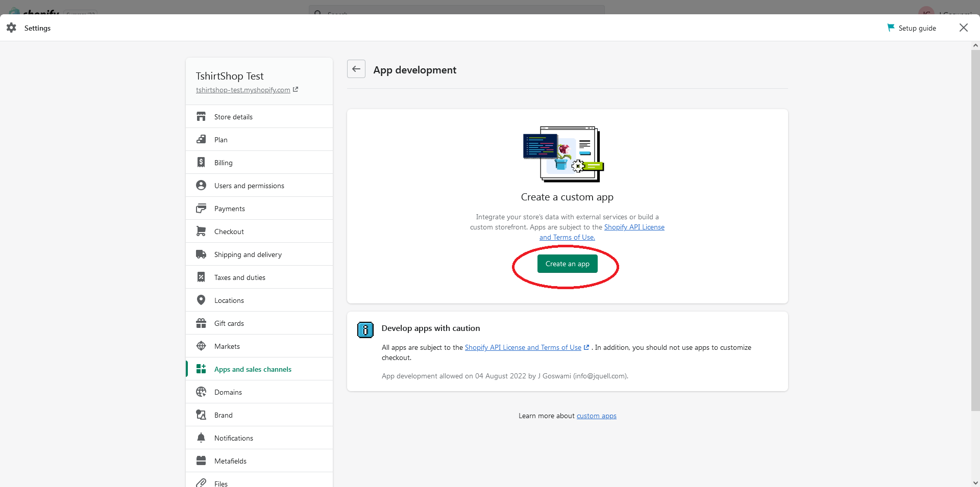Open Plan settings

pyautogui.click(x=259, y=139)
